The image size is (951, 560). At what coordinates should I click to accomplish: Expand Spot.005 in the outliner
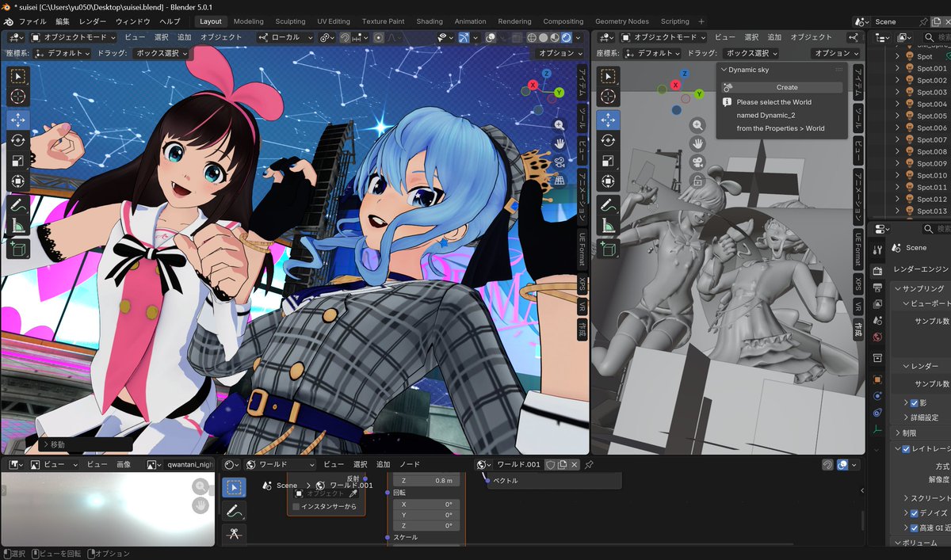point(898,116)
